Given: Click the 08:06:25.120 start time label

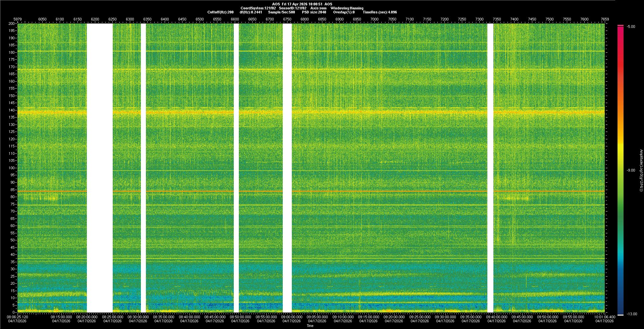Looking at the screenshot, I should coord(18,317).
